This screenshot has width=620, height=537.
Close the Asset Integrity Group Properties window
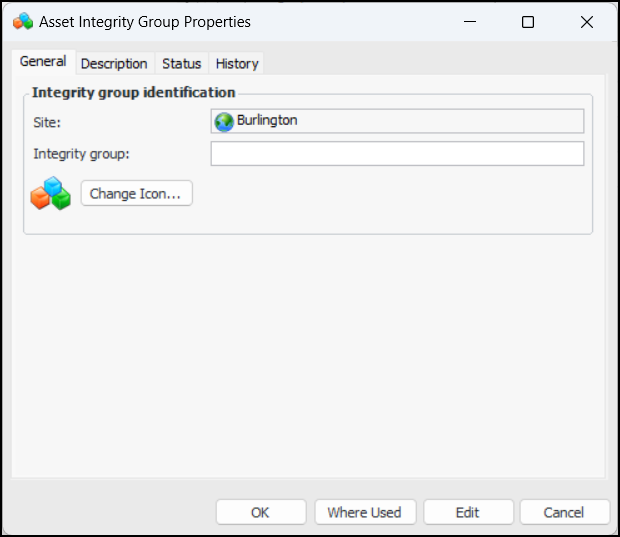click(587, 22)
